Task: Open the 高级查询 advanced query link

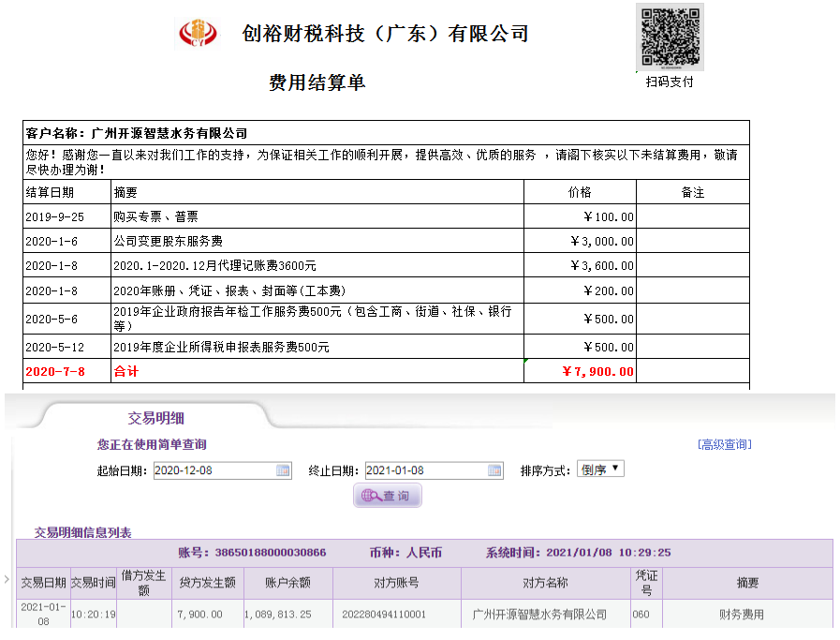Action: click(724, 444)
